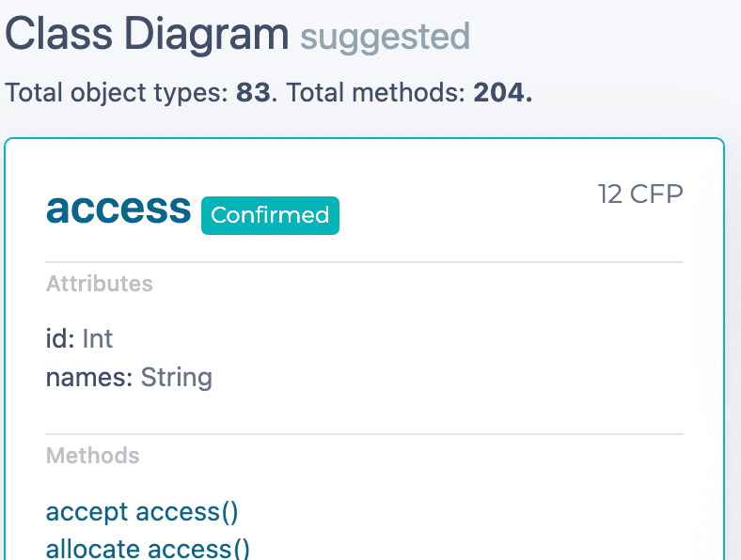Click the String type of names
741x560 pixels.
tap(176, 379)
